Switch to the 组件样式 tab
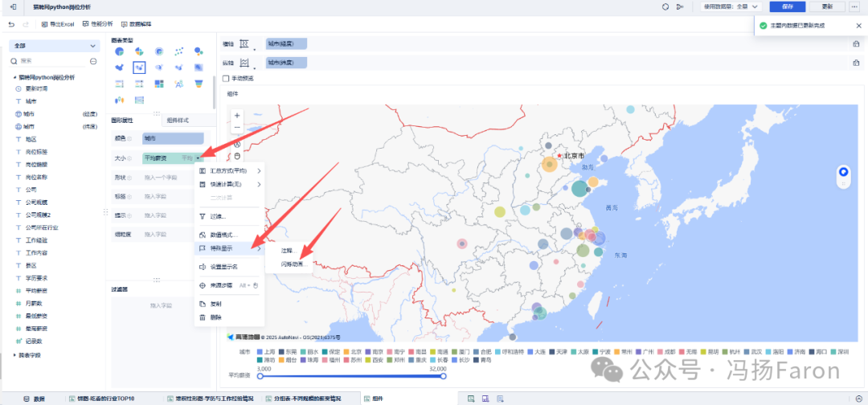Image resolution: width=868 pixels, height=405 pixels. [178, 120]
